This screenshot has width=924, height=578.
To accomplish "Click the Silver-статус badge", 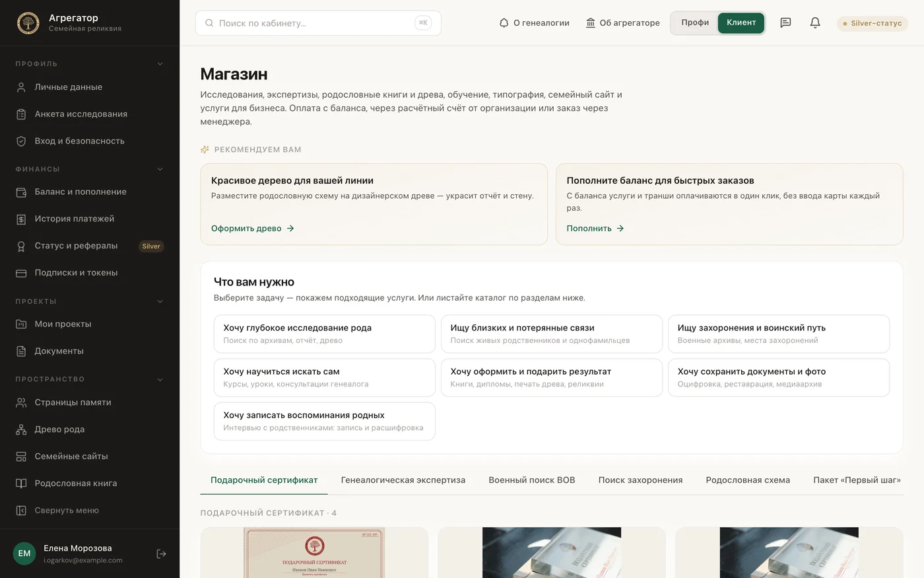I will click(x=873, y=23).
